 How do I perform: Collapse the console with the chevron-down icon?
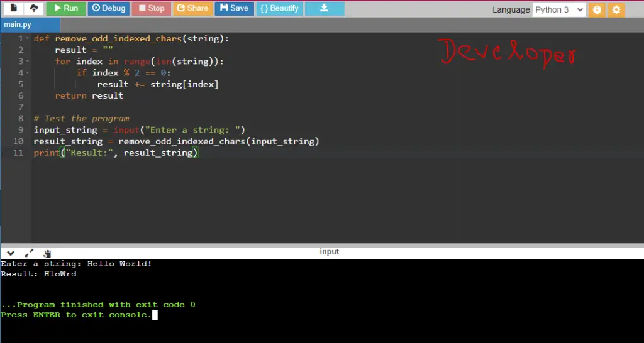[11, 253]
